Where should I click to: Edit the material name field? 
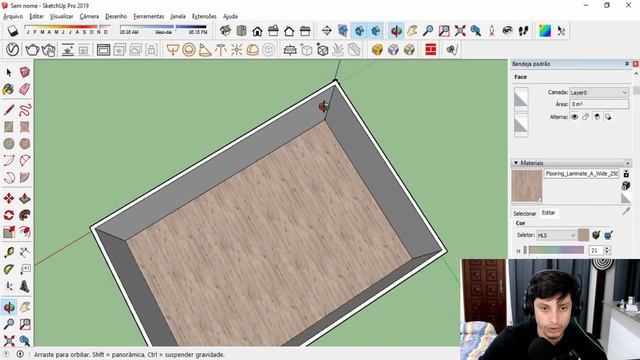[581, 173]
